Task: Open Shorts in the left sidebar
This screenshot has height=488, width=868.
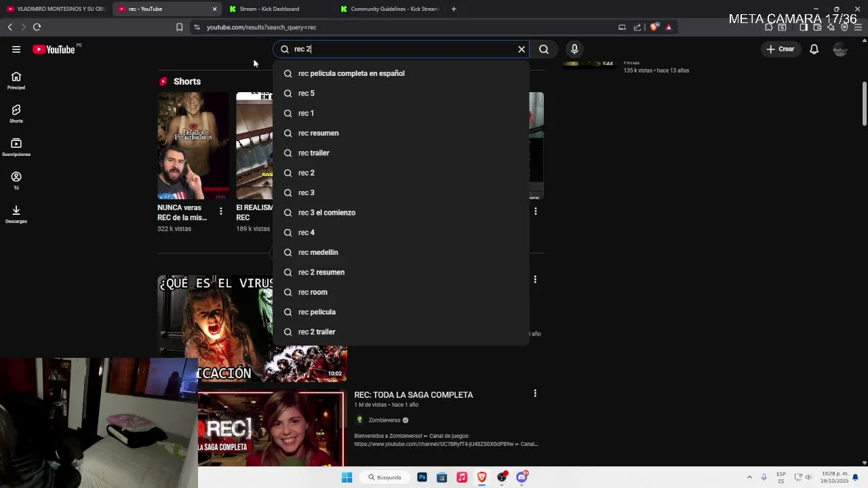Action: tap(16, 114)
